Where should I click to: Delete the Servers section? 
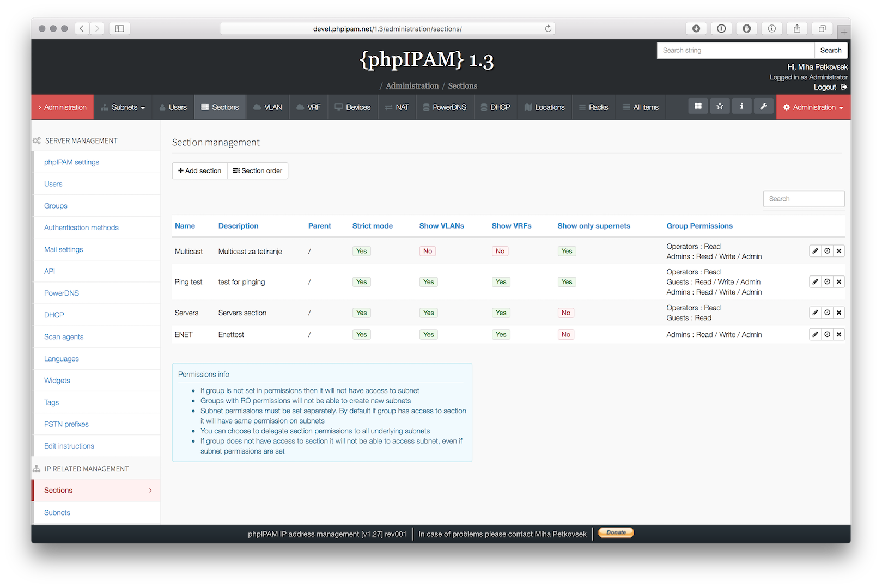(839, 313)
